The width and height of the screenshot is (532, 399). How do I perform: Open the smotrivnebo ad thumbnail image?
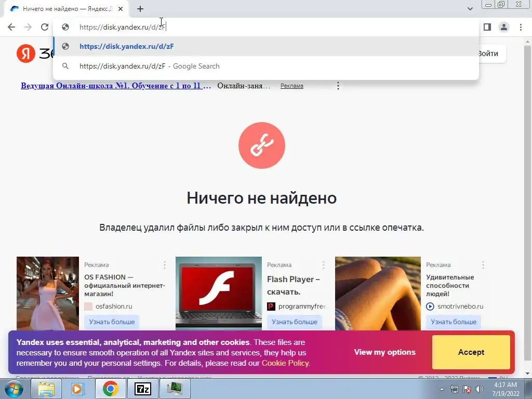(378, 294)
